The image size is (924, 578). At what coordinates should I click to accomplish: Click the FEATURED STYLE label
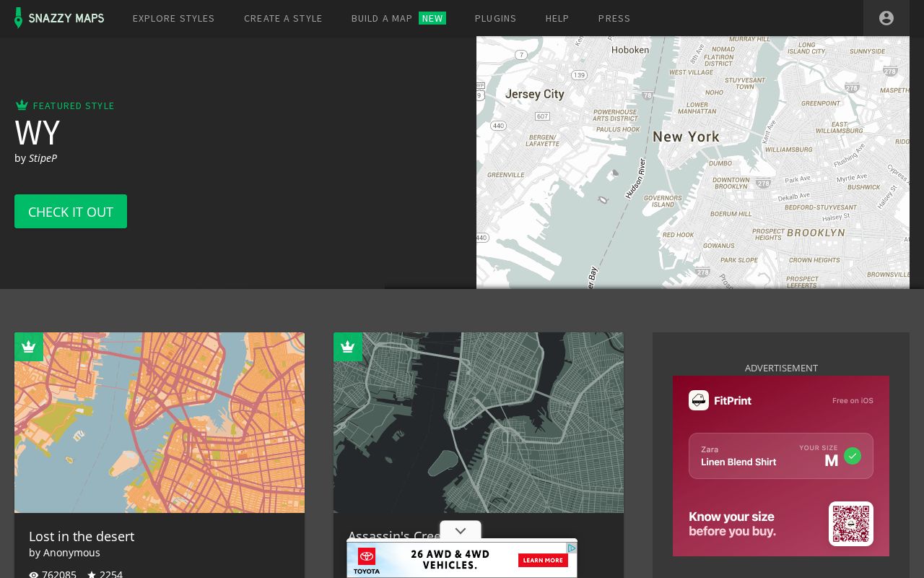coord(74,105)
